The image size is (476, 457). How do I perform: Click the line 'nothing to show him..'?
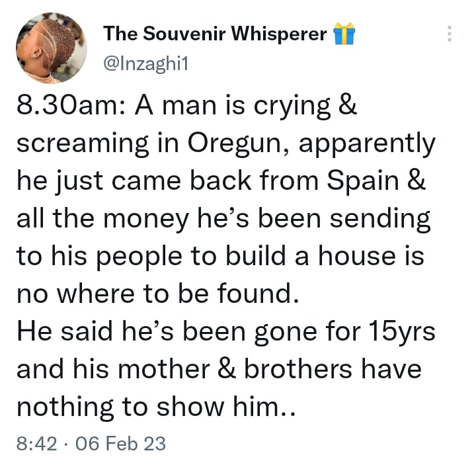click(156, 407)
